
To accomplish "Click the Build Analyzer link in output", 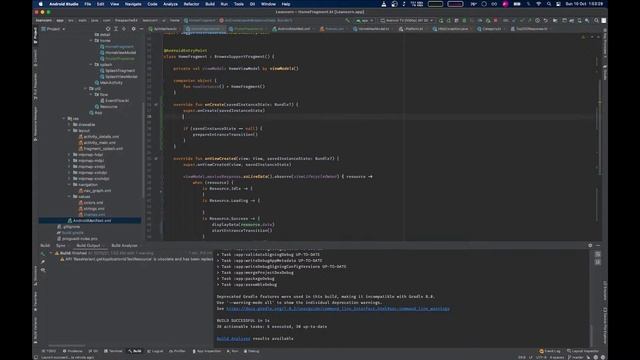I will point(233,338).
